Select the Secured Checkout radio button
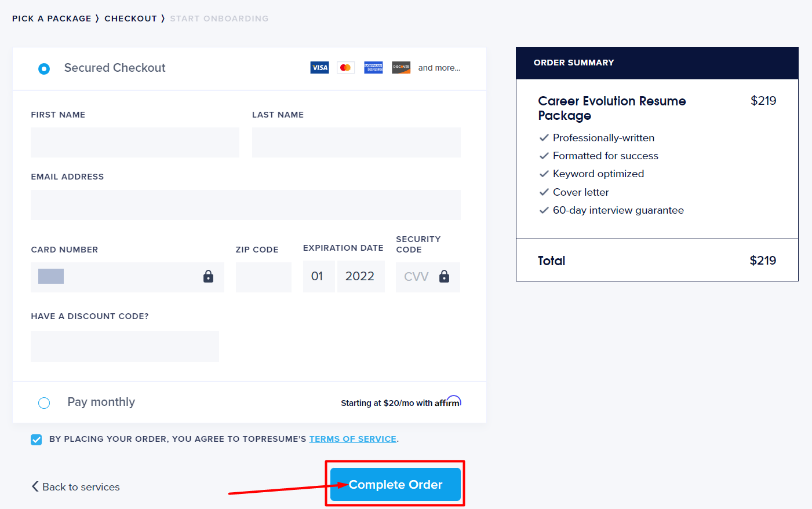The image size is (812, 509). point(44,69)
